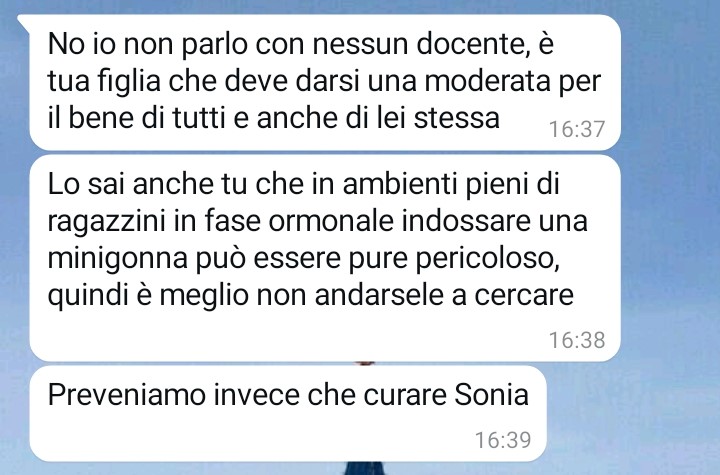The image size is (720, 475).
Task: Click the word 'docente,' in the first message
Action: tap(473, 44)
